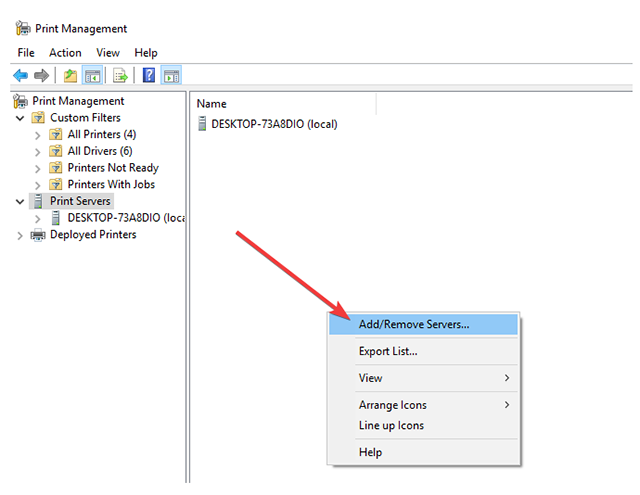Select View in the context menu

coord(423,378)
